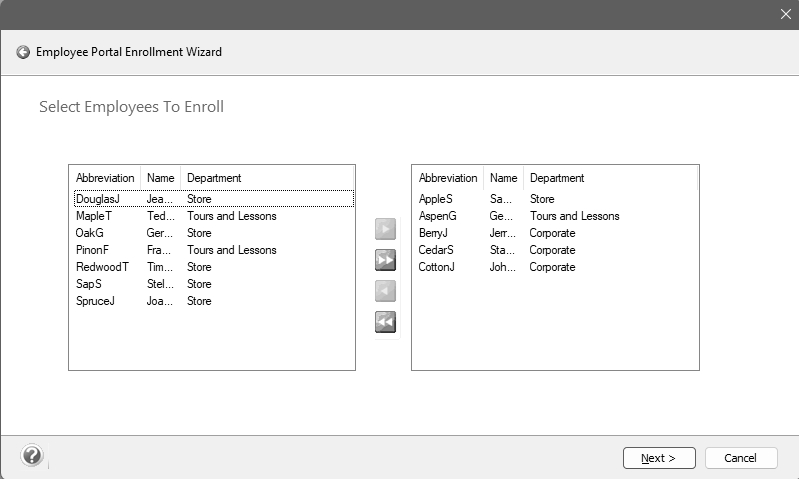Cancel the enrollment wizard
The width and height of the screenshot is (799, 479).
tap(740, 458)
